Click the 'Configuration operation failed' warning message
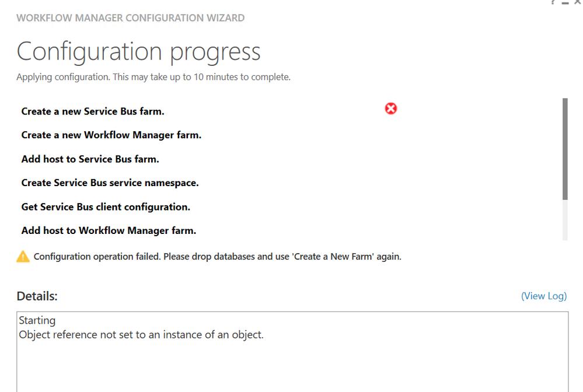This screenshot has height=392, width=583. pos(217,256)
